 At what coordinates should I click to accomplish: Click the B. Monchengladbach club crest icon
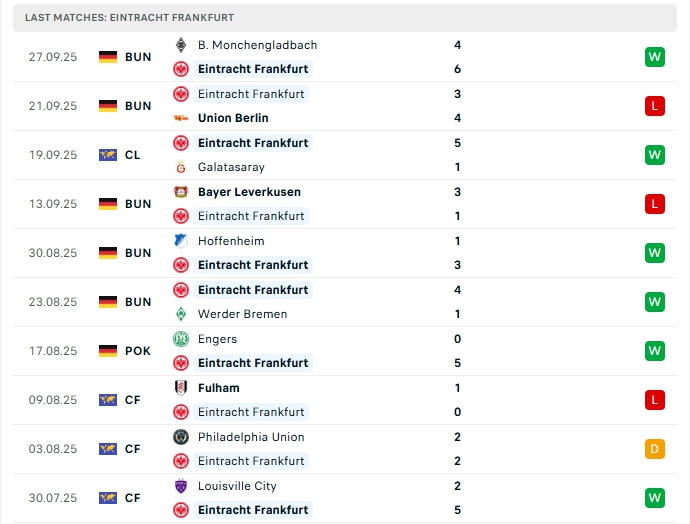tap(181, 45)
